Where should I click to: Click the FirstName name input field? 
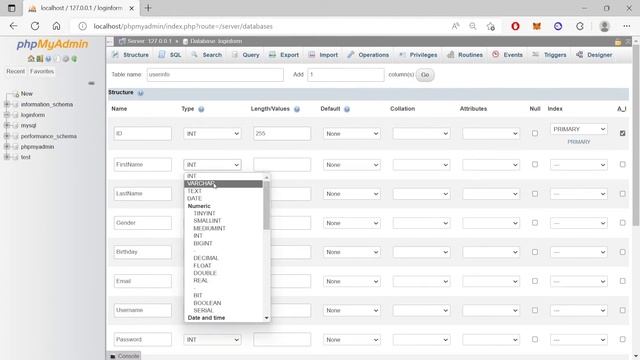(142, 164)
